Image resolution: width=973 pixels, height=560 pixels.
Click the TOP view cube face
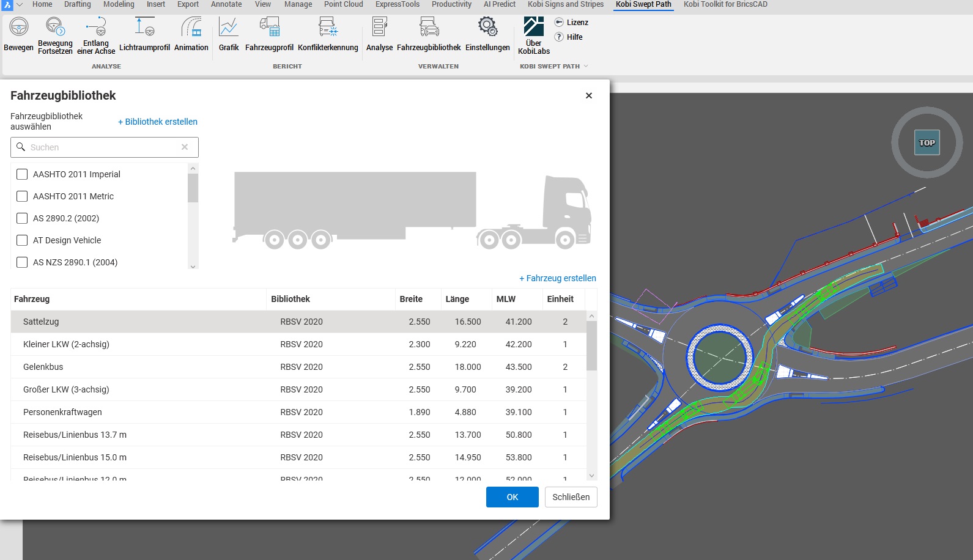click(927, 142)
